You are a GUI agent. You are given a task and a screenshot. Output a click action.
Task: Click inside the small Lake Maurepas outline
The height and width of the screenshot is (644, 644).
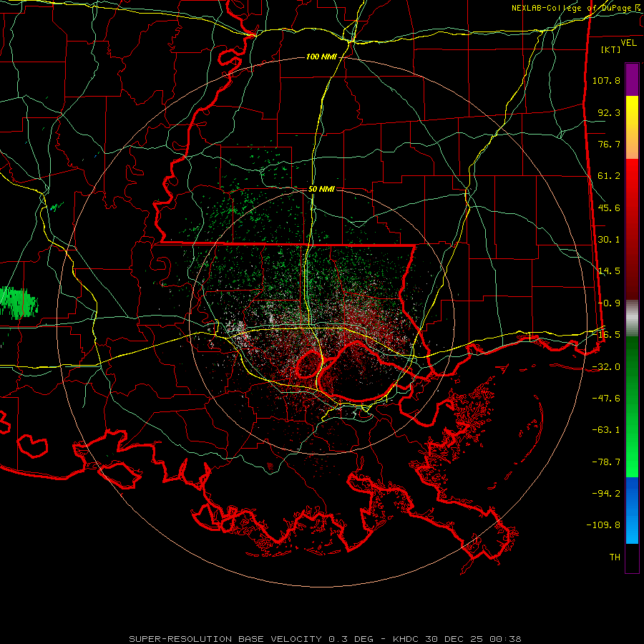click(309, 364)
